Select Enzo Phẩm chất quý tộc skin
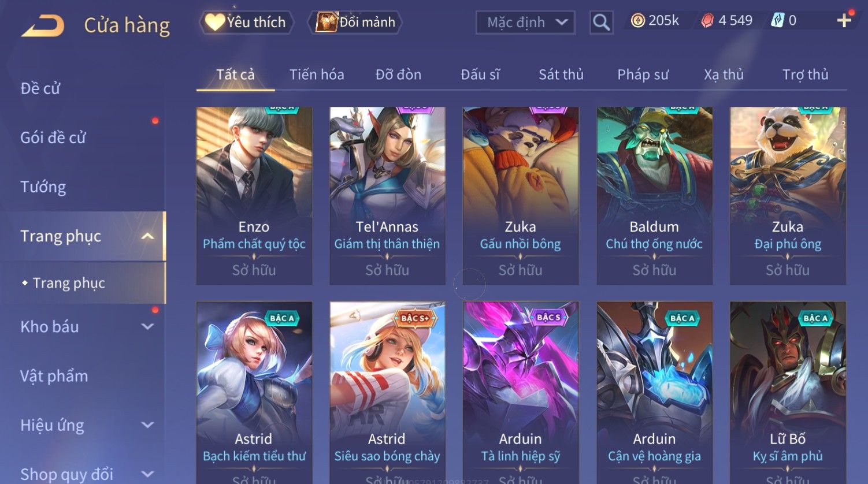Image resolution: width=868 pixels, height=484 pixels. click(254, 196)
